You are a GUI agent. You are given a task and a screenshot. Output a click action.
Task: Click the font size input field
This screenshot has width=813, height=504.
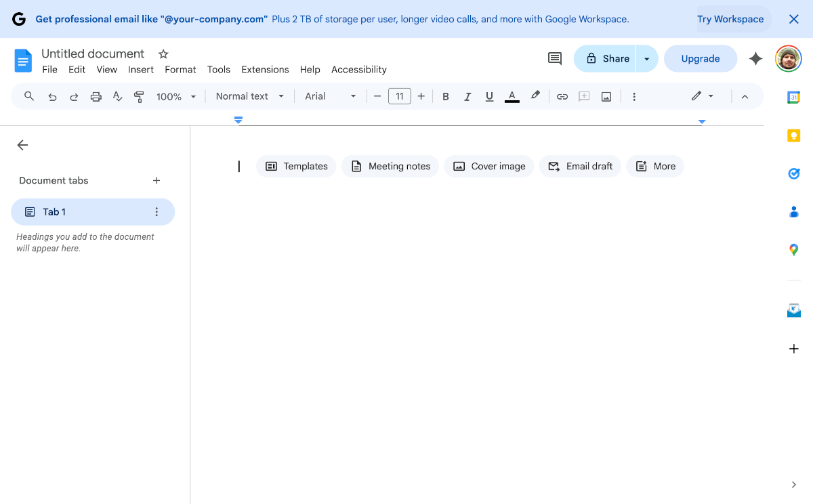pyautogui.click(x=399, y=97)
